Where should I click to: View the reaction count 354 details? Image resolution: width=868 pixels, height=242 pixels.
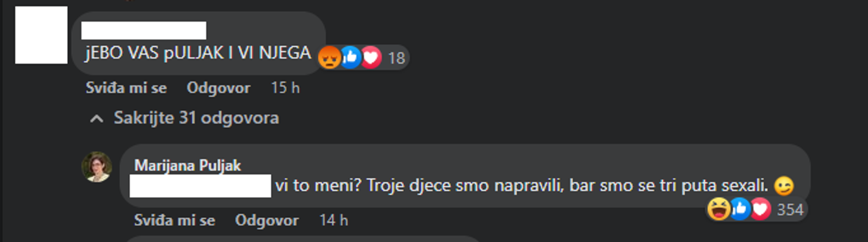click(x=790, y=210)
